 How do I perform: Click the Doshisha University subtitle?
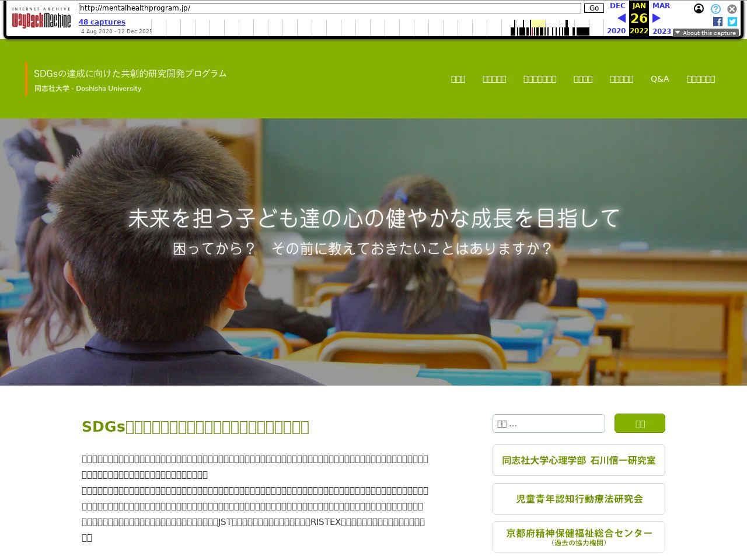tap(88, 89)
